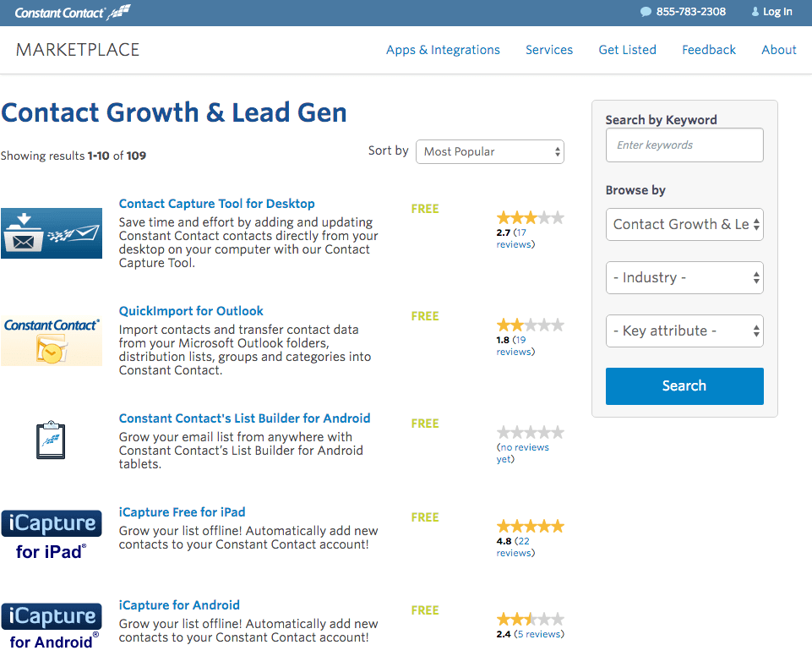The image size is (812, 656).
Task: Expand the Industry dropdown
Action: (684, 278)
